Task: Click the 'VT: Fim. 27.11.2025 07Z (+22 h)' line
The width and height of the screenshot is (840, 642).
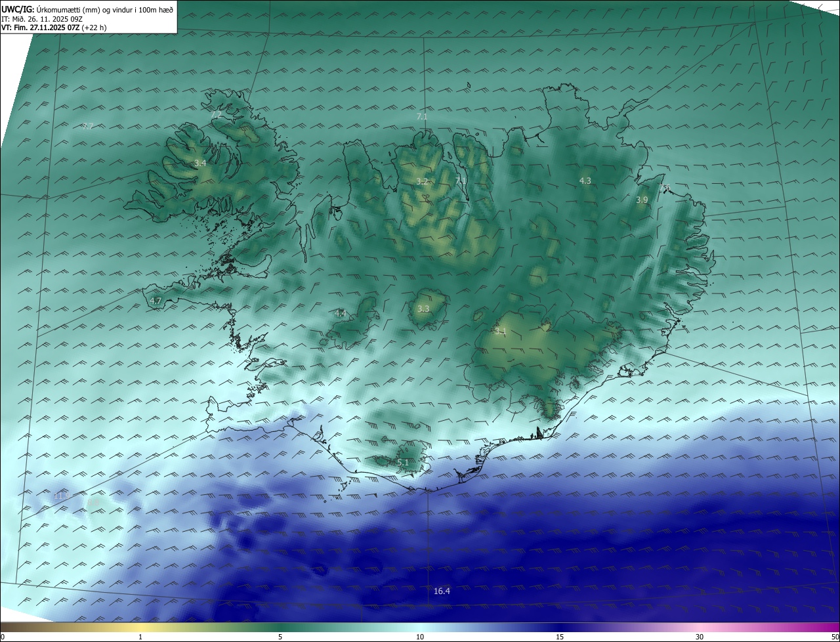Action: pos(54,28)
